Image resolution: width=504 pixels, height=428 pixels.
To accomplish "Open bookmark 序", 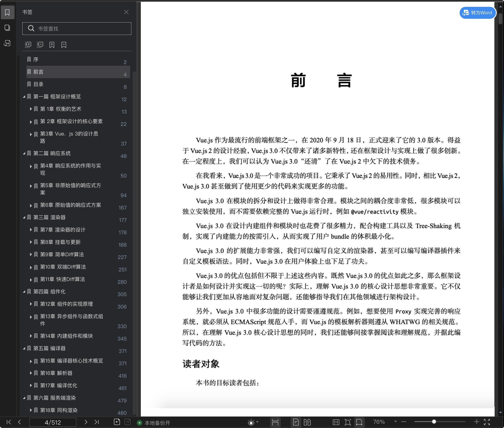I will [78, 60].
